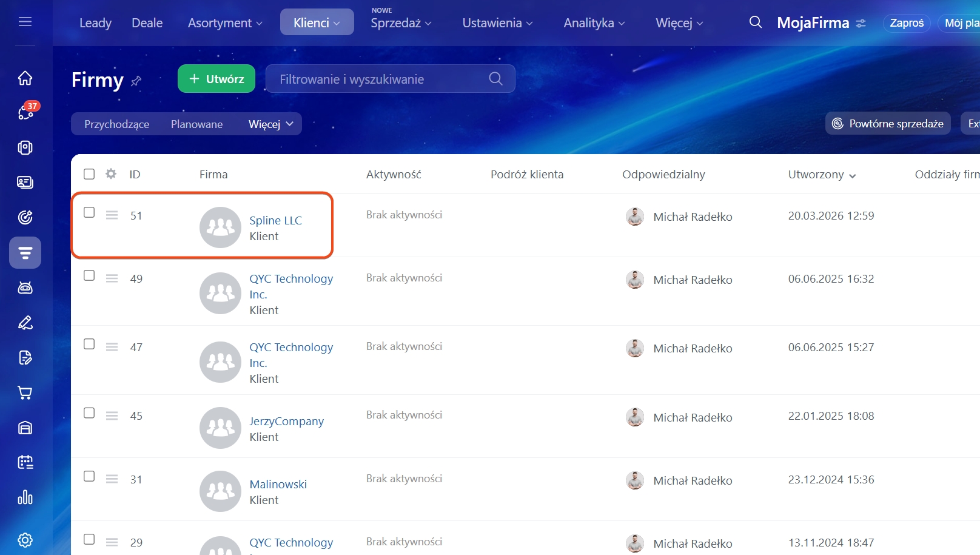This screenshot has width=980, height=555.
Task: Click the search icon in filter field
Action: pyautogui.click(x=495, y=79)
